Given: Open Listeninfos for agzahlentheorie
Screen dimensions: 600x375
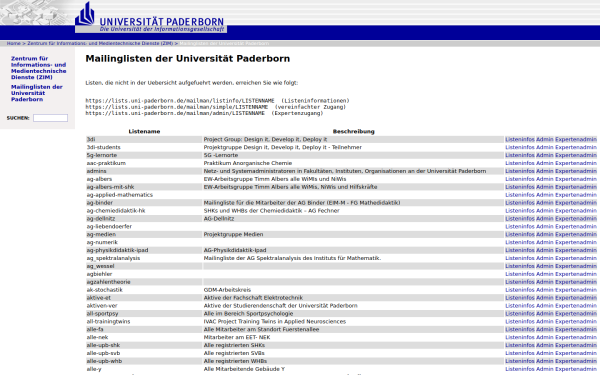Looking at the screenshot, I should 520,282.
